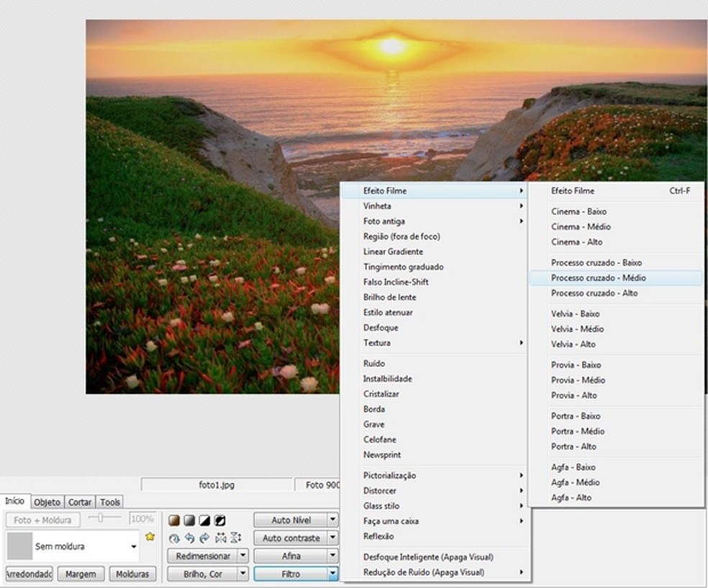Expand the Brilho, Cor dropdown arrow
Screen dimensions: 708x588
[243, 574]
